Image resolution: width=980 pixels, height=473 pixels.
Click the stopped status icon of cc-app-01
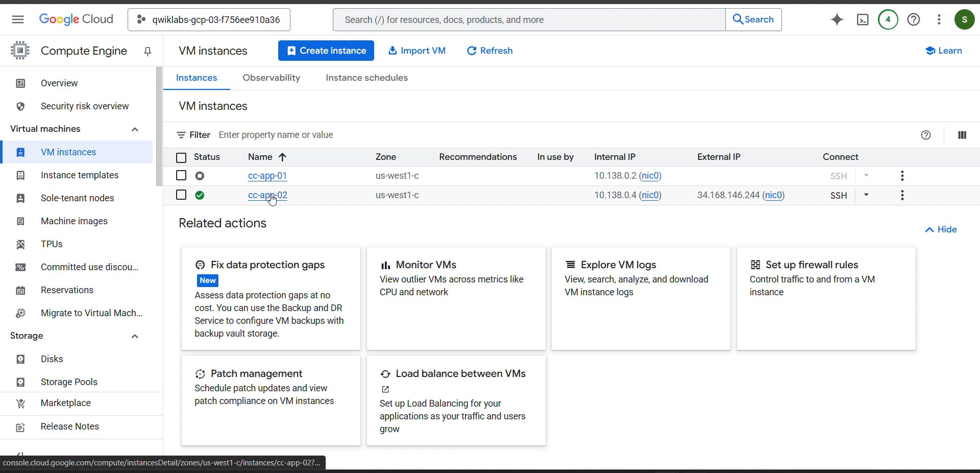pyautogui.click(x=200, y=176)
